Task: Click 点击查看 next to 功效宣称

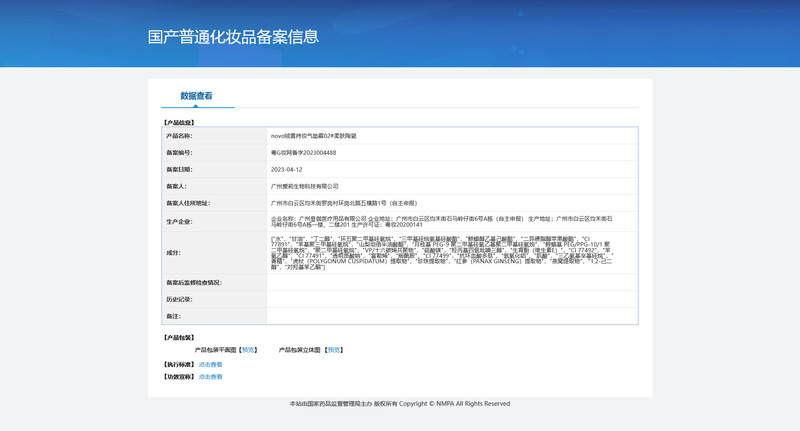Action: [210, 376]
